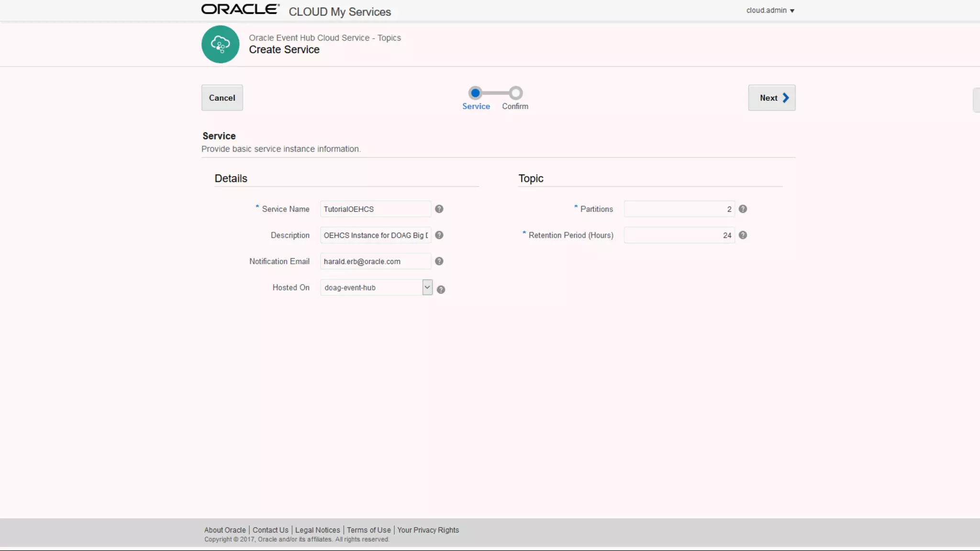Click the Partitions number field
This screenshot has height=551, width=980.
(679, 209)
